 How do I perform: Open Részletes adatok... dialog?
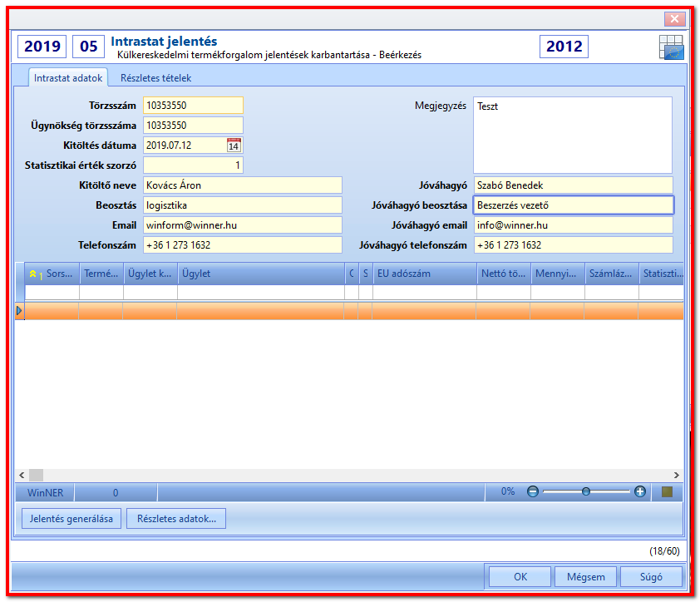point(176,519)
